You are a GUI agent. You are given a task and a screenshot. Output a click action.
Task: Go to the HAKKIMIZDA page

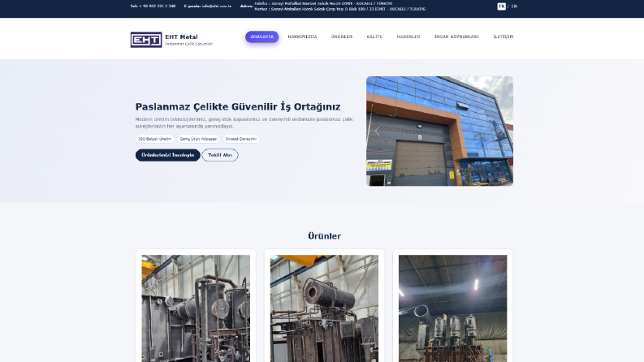point(302,37)
